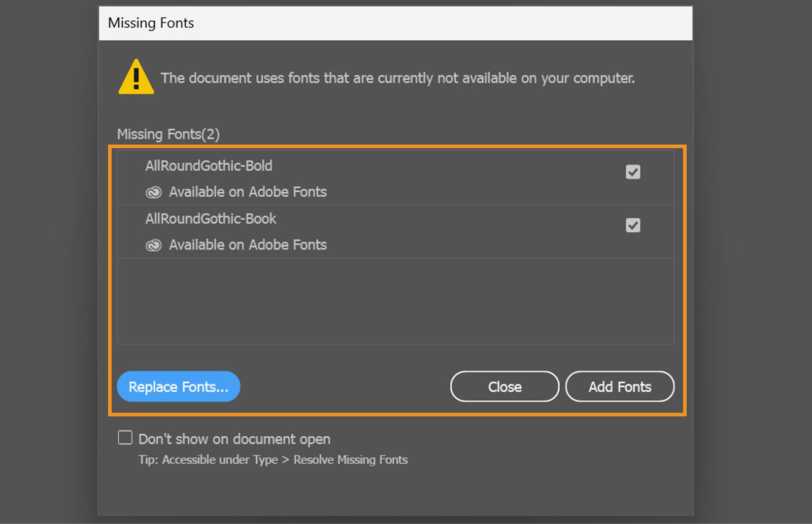Click Close to dismiss the dialog
This screenshot has width=812, height=524.
click(504, 387)
